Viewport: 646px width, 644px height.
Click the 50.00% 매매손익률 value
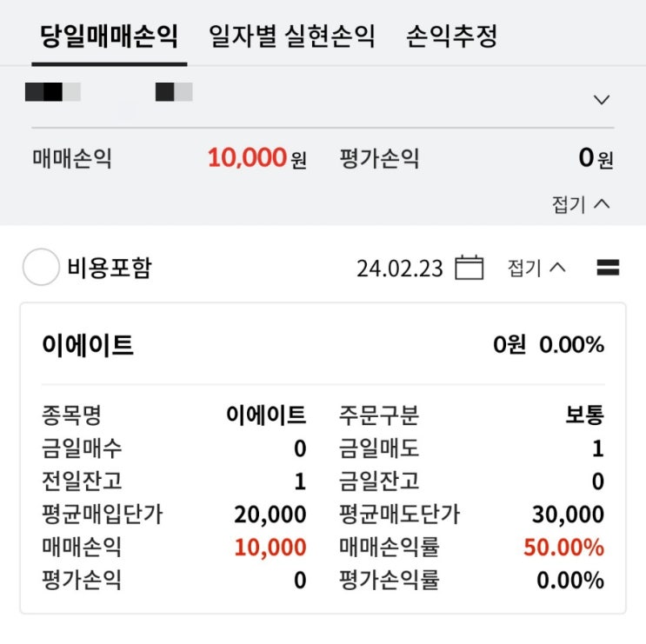pos(563,548)
